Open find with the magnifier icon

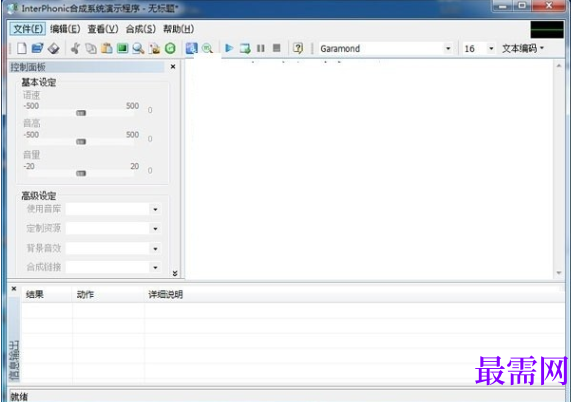click(138, 48)
